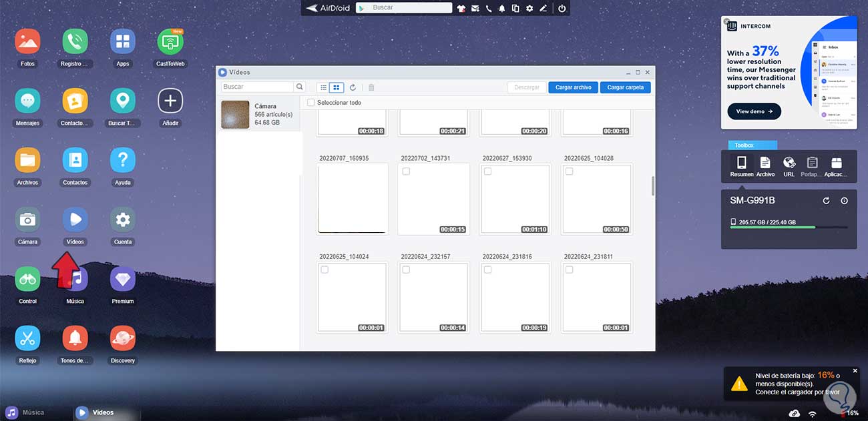Open the Premium diamond icon
The image size is (868, 421).
(x=123, y=279)
